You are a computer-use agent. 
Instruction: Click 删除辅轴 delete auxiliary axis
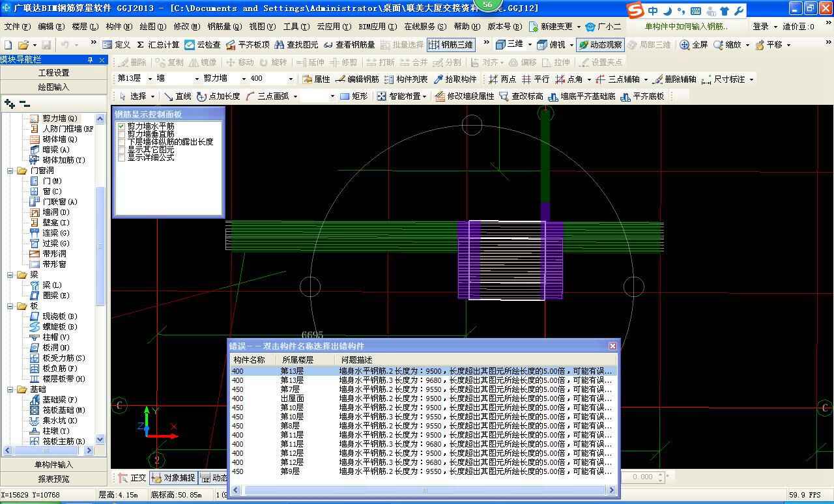674,79
